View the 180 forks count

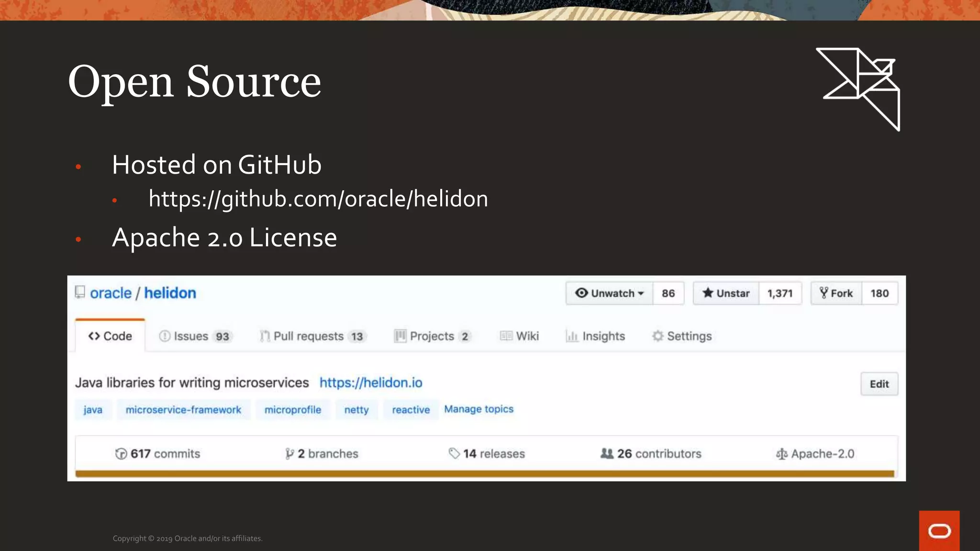point(880,293)
